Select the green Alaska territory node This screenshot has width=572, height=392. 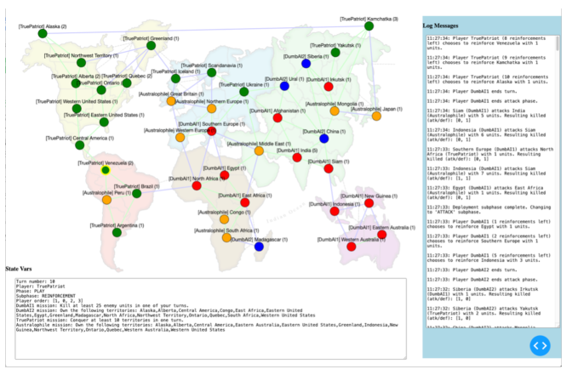[43, 34]
